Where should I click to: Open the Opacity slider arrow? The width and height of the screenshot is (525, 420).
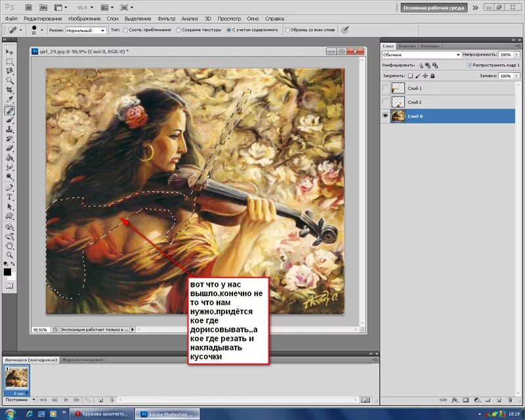tap(516, 54)
